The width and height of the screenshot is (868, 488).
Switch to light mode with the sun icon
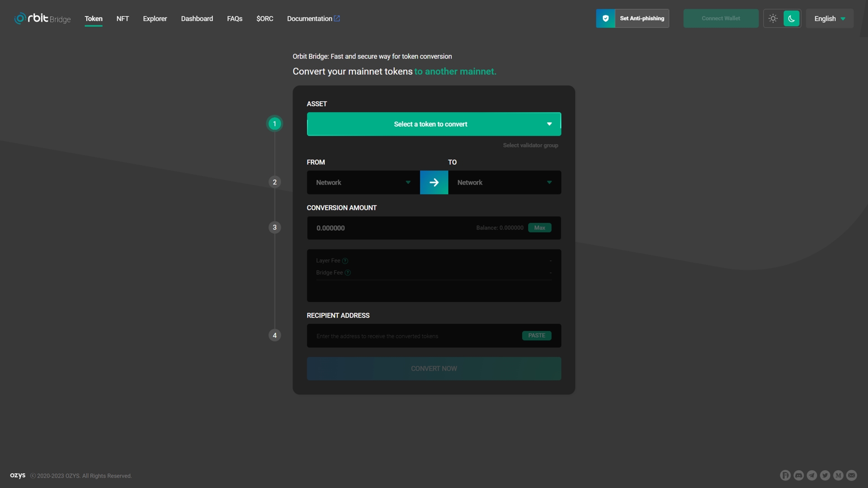pos(773,19)
